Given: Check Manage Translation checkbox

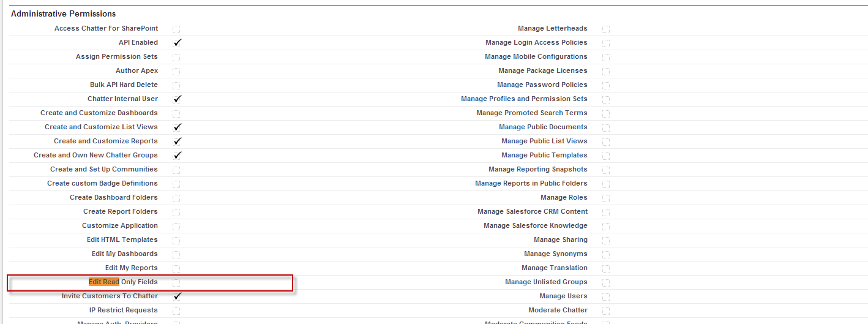Looking at the screenshot, I should click(x=606, y=268).
